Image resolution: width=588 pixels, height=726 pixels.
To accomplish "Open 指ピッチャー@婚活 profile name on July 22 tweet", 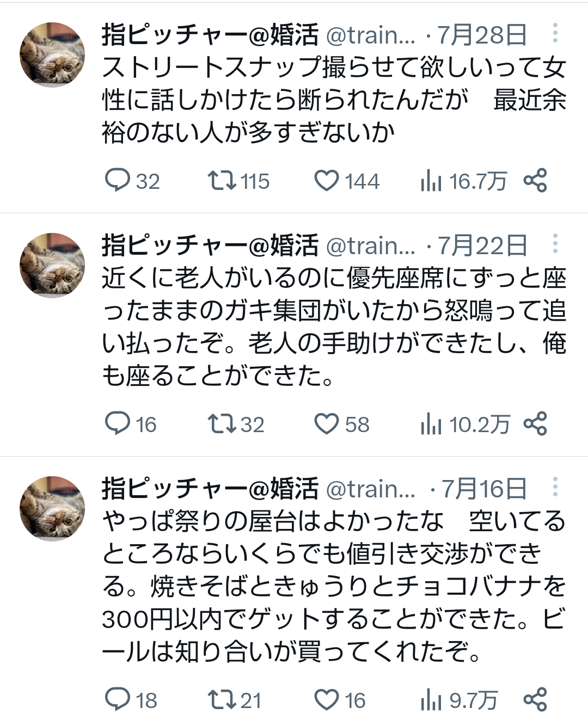I will click(210, 245).
